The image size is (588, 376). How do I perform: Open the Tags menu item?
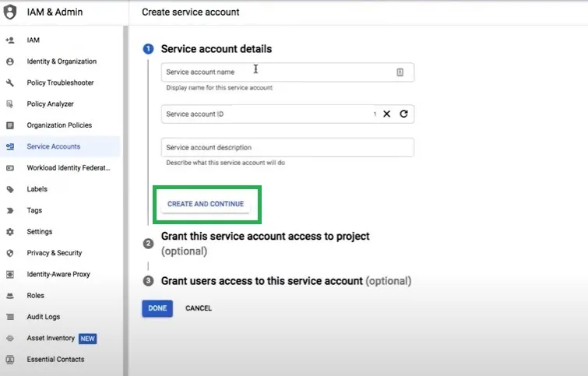[x=60, y=211]
